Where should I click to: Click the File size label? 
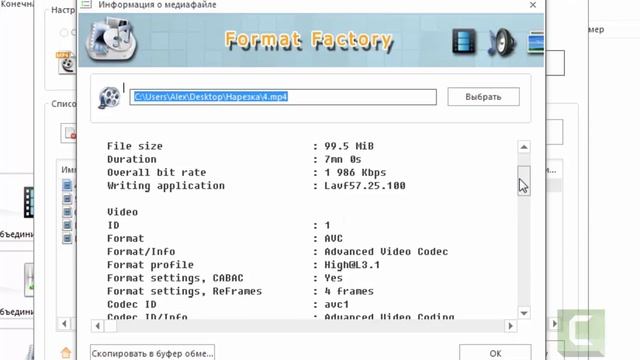point(135,146)
